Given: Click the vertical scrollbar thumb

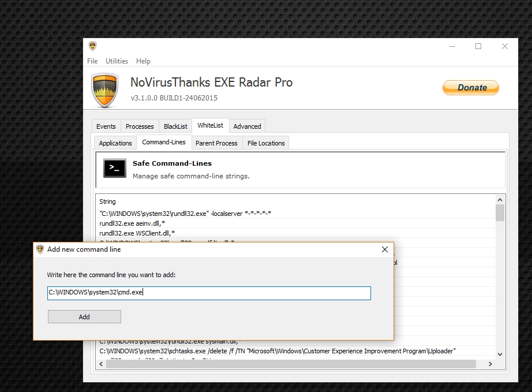Looking at the screenshot, I should coord(500,213).
